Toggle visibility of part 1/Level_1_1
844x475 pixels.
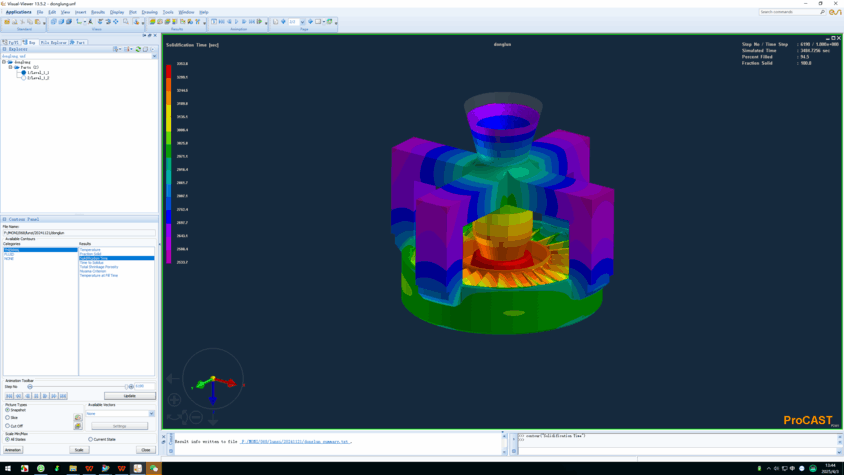(x=24, y=72)
